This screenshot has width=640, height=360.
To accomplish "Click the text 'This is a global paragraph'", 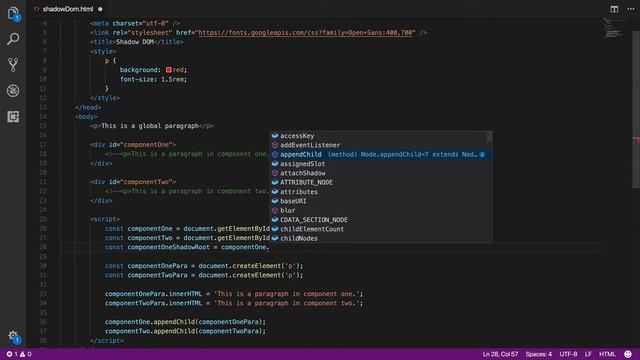I will 150,126.
